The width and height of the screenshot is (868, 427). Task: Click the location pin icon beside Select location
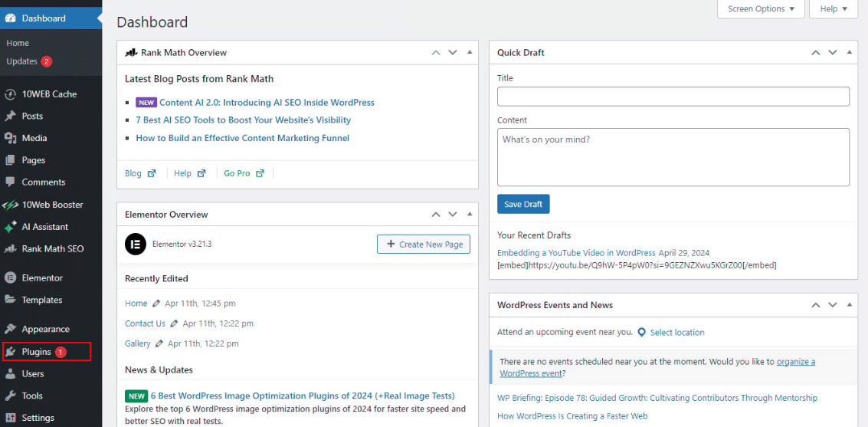pos(642,332)
